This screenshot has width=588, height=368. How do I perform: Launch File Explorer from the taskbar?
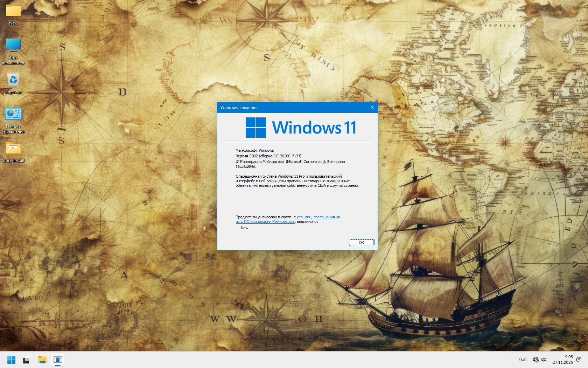(x=42, y=360)
